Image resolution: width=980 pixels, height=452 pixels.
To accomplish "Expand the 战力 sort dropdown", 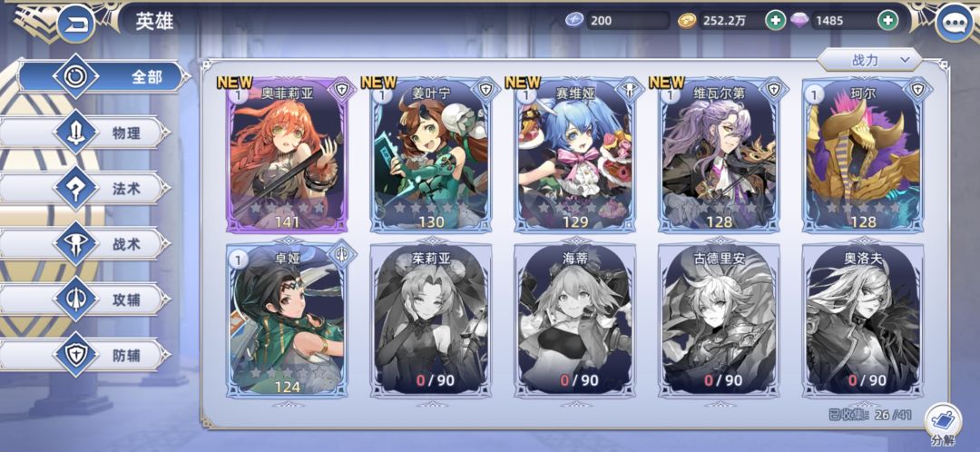I will coord(869,60).
